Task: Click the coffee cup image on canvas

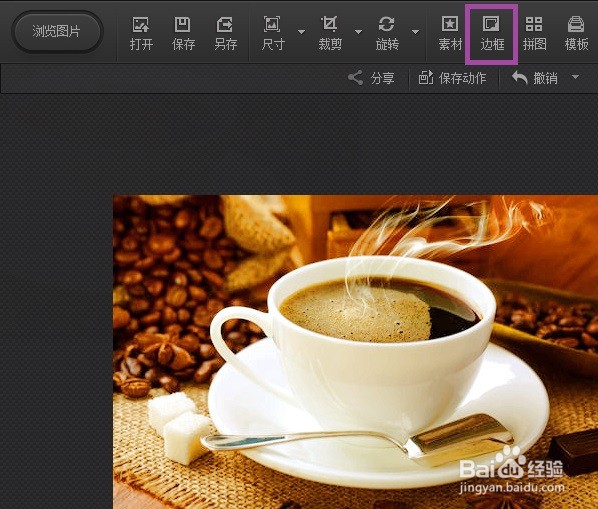Action: click(355, 352)
